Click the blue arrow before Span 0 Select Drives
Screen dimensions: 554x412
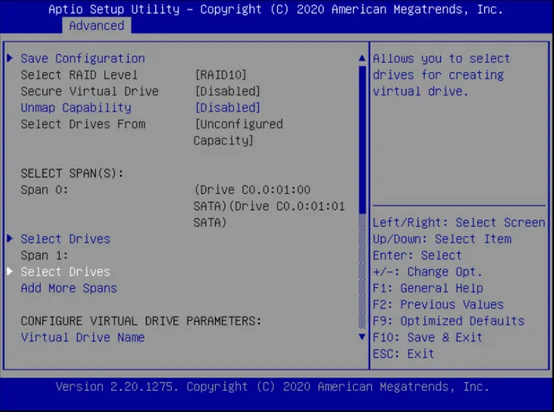(10, 239)
